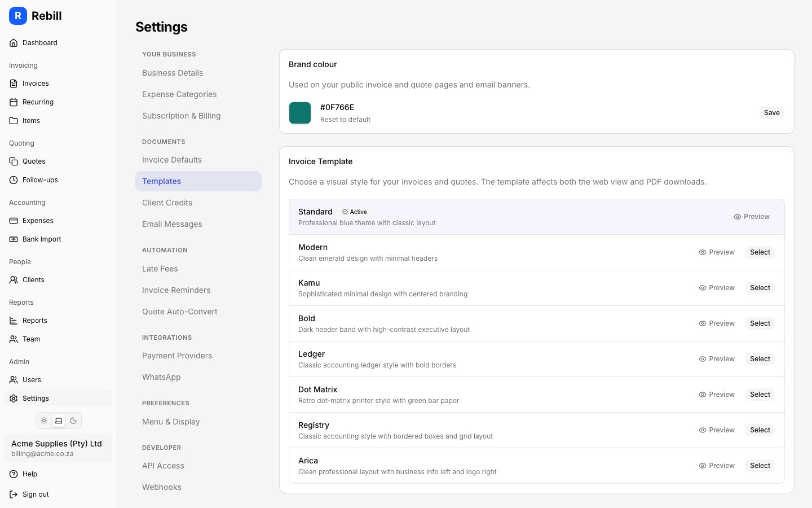Click the Expenses card icon
The image size is (812, 508).
[14, 221]
